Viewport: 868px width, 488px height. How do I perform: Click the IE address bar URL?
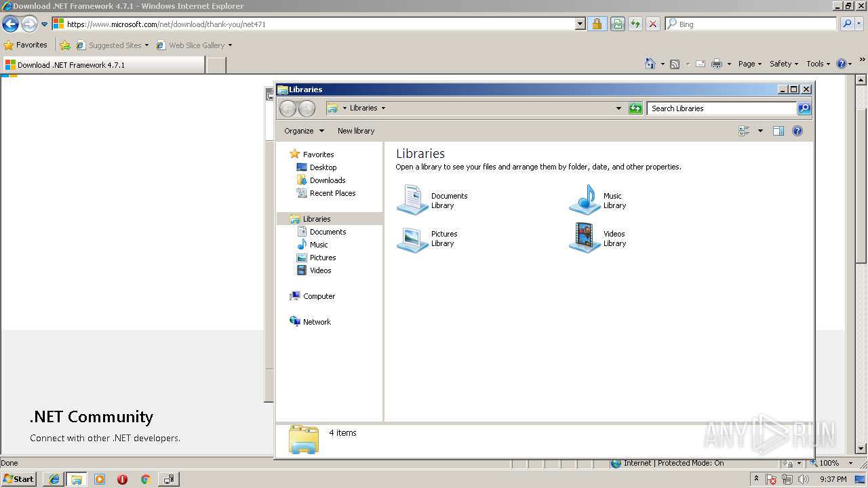[x=313, y=24]
